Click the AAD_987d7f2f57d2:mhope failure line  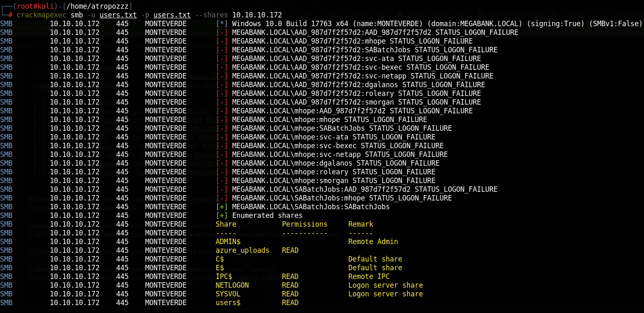click(x=352, y=41)
